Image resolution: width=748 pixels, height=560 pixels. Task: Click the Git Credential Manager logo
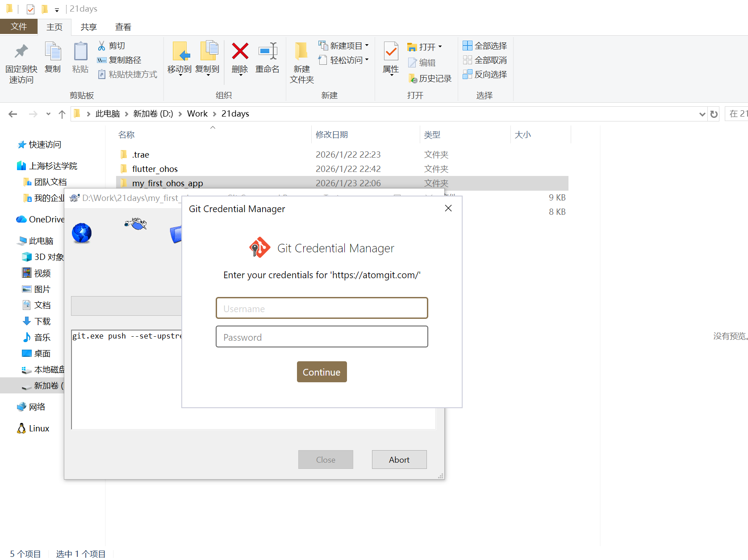point(259,247)
